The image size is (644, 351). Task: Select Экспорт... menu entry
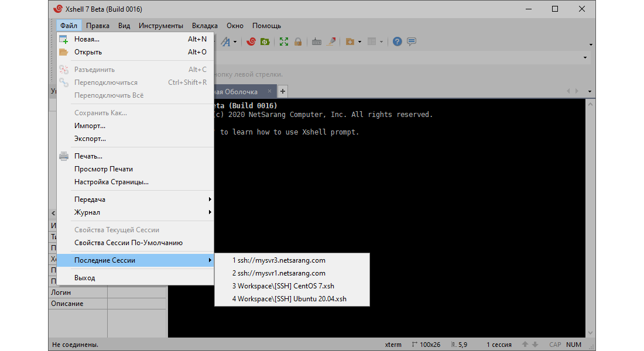click(x=135, y=139)
